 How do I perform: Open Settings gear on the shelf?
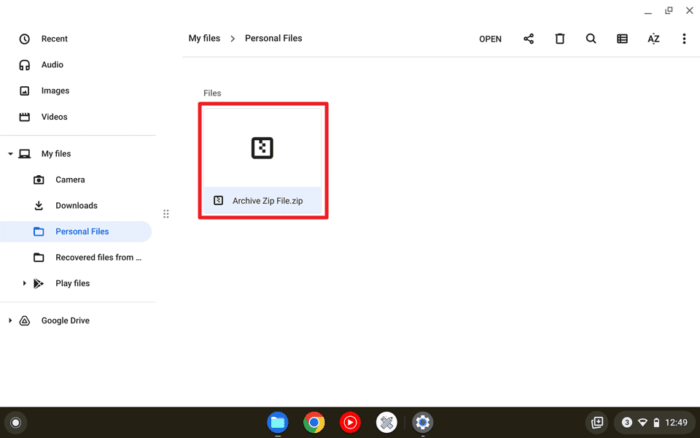click(423, 422)
